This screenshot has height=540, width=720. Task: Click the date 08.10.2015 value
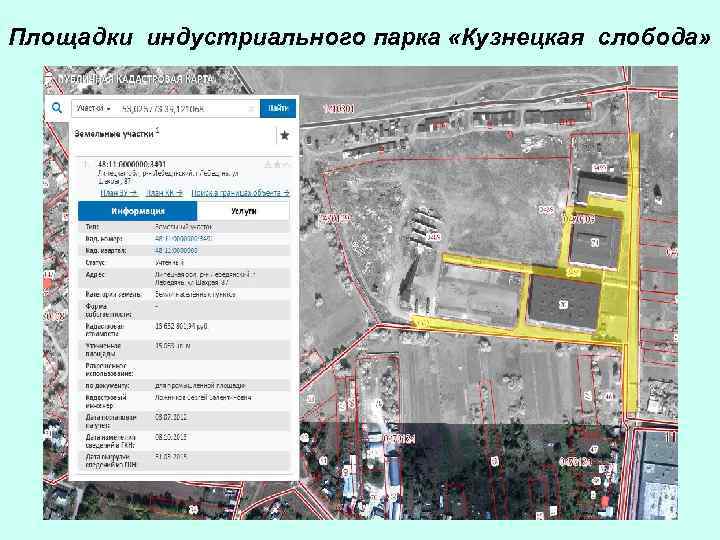[171, 437]
